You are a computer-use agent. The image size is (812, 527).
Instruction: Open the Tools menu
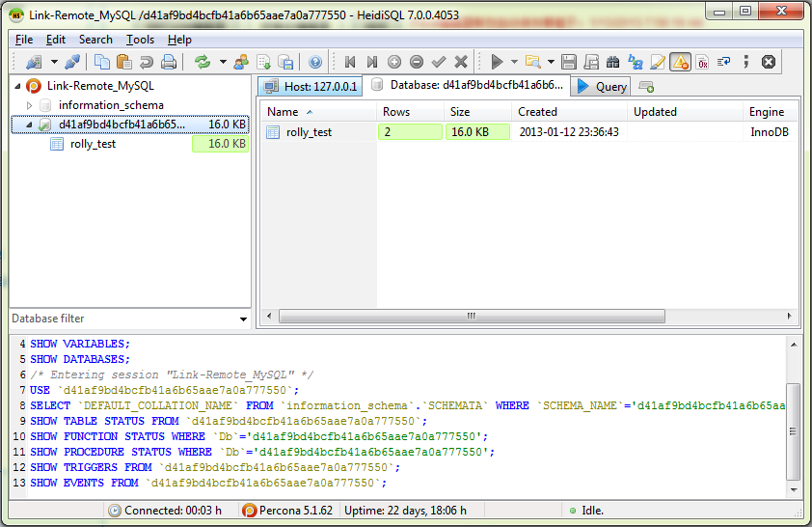pyautogui.click(x=140, y=40)
